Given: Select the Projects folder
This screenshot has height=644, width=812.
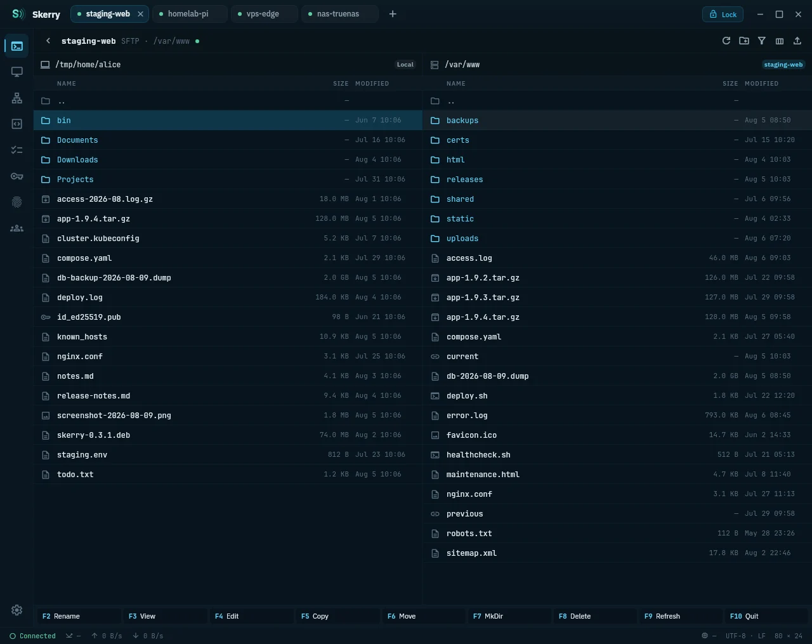Looking at the screenshot, I should 228,180.
